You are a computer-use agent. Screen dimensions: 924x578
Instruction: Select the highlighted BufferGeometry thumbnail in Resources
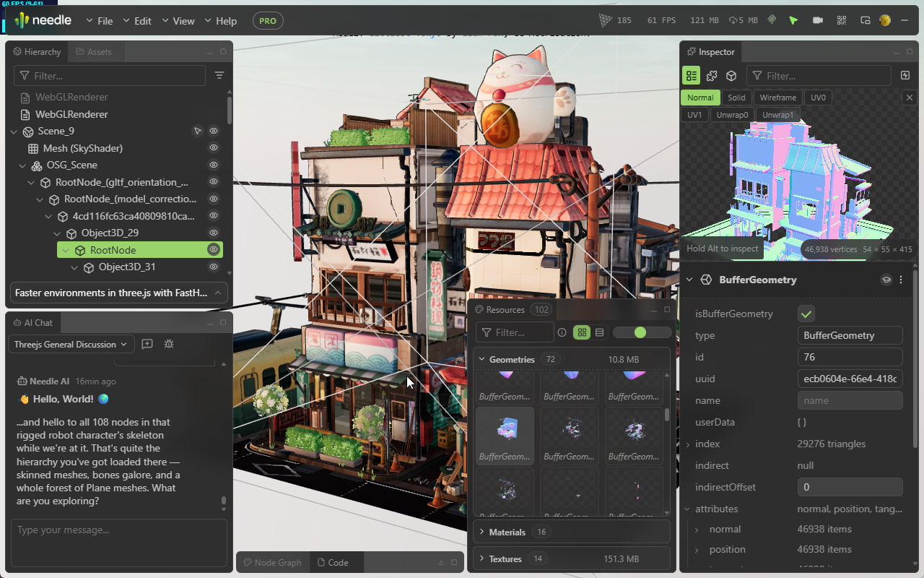505,435
